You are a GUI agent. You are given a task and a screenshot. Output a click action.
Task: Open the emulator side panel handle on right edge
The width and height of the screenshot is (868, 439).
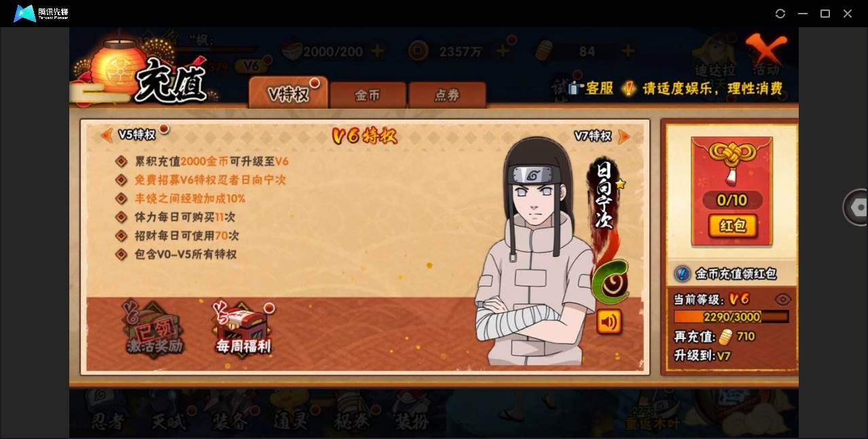tap(855, 207)
